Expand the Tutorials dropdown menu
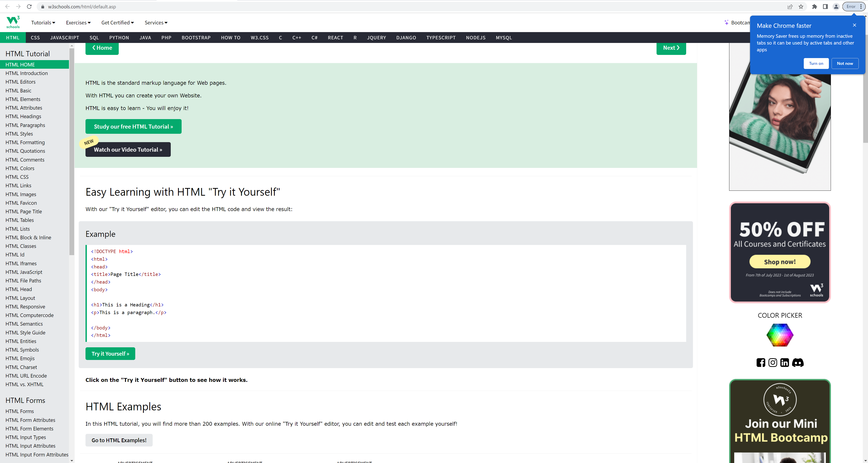The width and height of the screenshot is (868, 463). pyautogui.click(x=43, y=23)
